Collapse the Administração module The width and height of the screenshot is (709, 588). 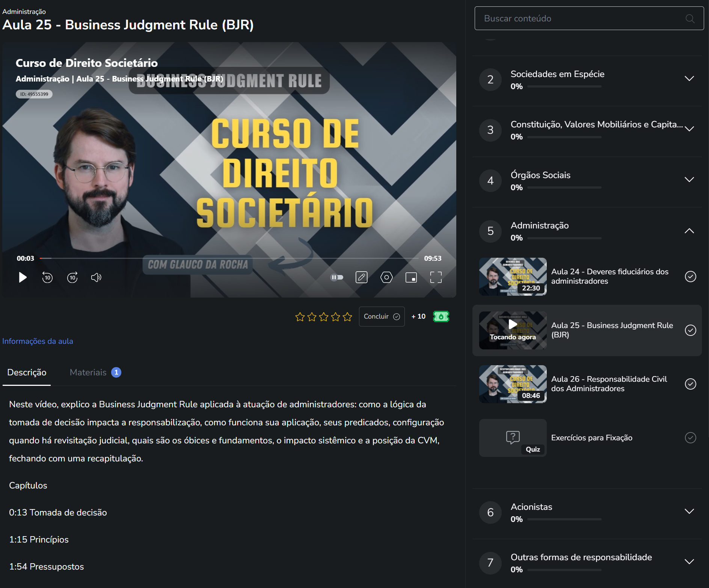pos(689,231)
